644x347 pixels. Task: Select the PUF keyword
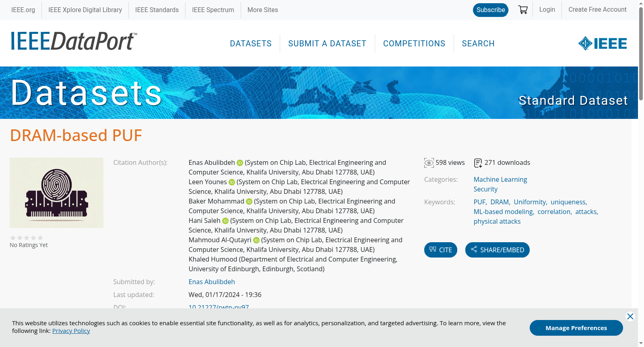(x=480, y=202)
